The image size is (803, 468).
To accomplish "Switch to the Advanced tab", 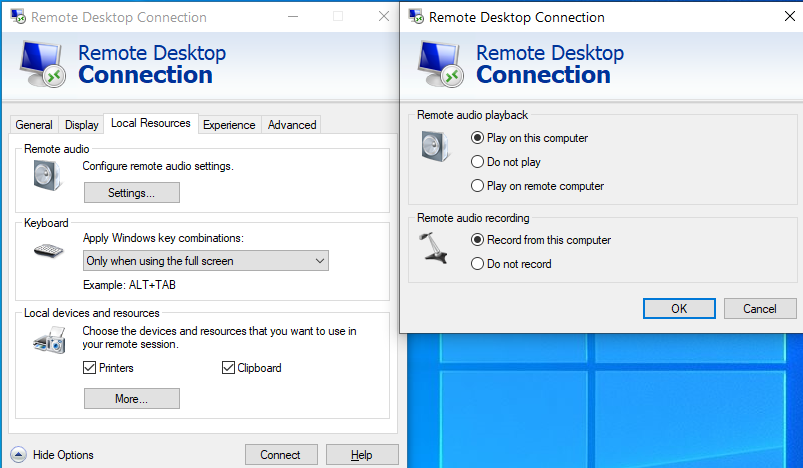I will coord(292,125).
